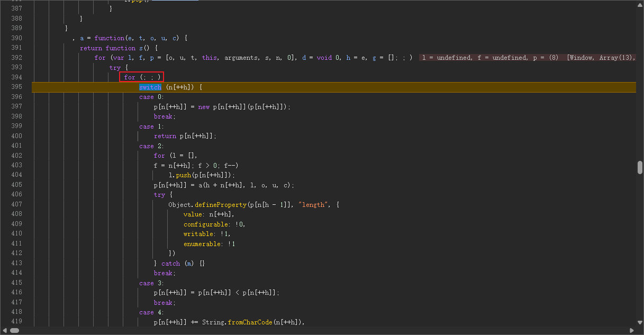Click 'd = void 0' on line 392

click(x=321, y=58)
